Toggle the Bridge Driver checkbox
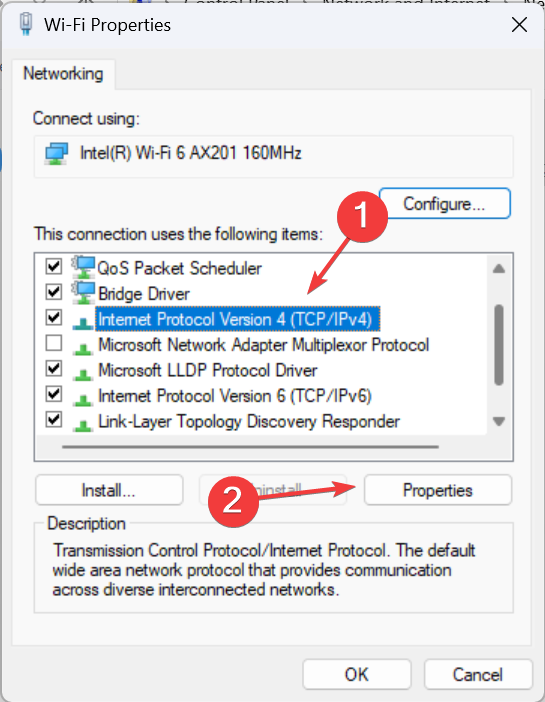The height and width of the screenshot is (702, 545). pyautogui.click(x=54, y=292)
